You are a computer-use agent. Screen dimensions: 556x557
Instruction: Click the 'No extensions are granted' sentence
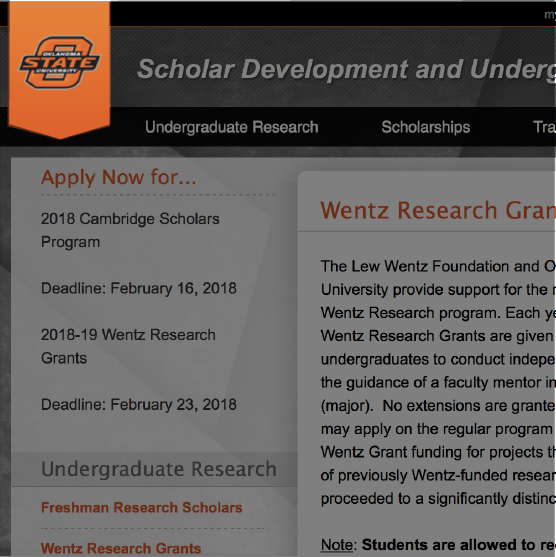469,406
